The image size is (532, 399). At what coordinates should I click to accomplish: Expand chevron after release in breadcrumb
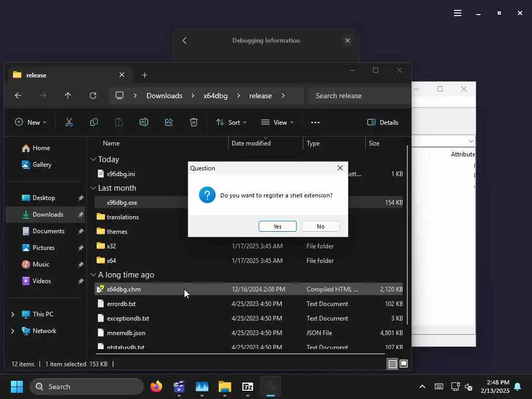(x=283, y=96)
